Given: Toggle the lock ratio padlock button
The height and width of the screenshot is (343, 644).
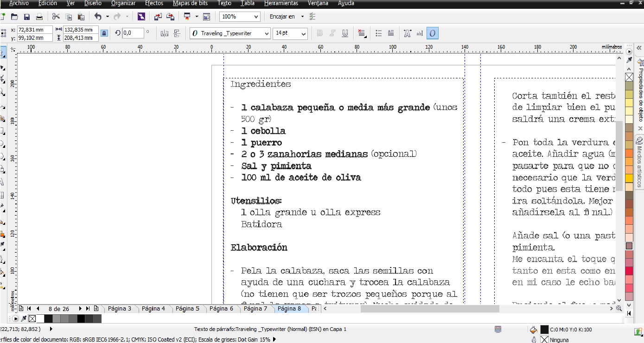Looking at the screenshot, I should click(x=104, y=33).
